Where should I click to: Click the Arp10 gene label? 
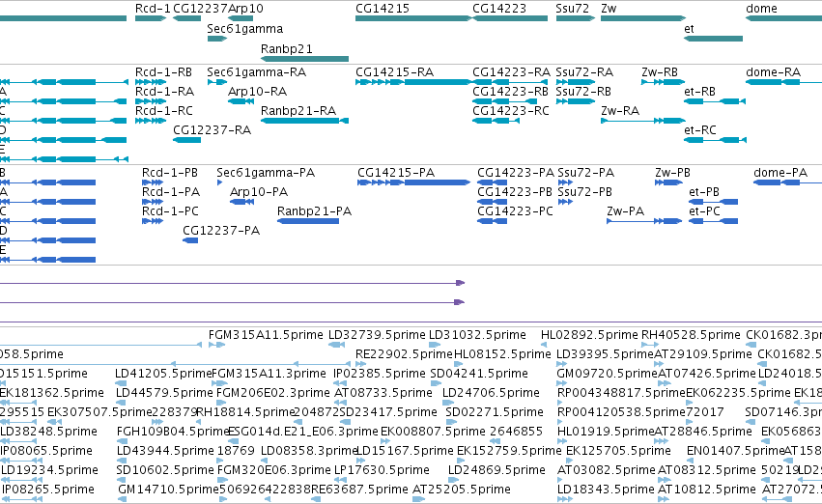point(246,9)
